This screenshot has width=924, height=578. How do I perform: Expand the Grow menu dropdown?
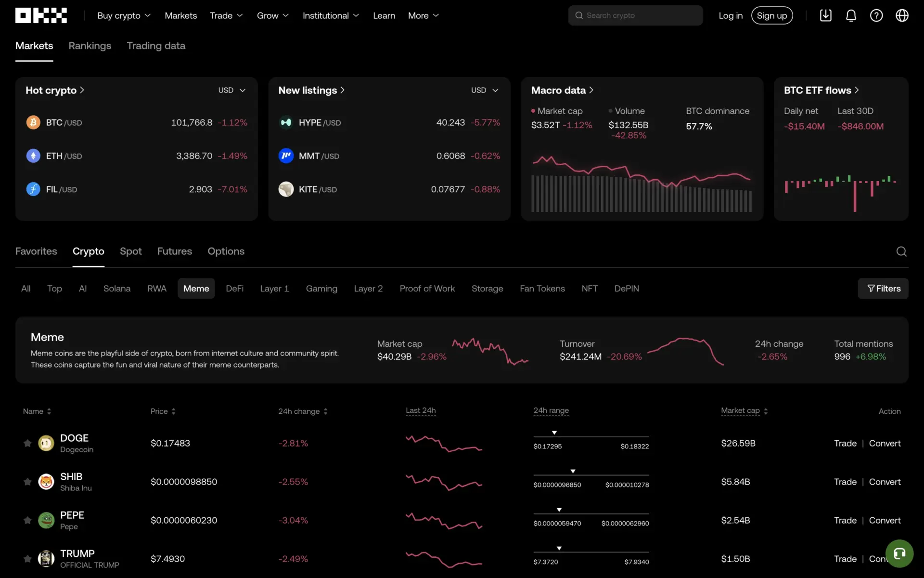click(x=272, y=15)
